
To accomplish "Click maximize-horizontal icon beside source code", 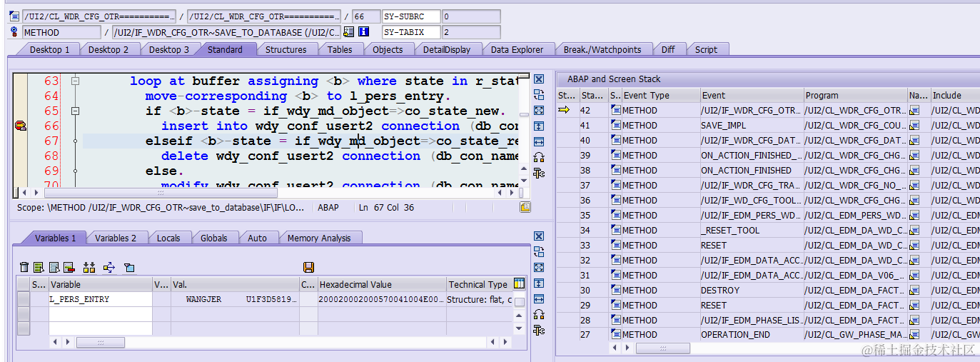I will click(x=539, y=142).
